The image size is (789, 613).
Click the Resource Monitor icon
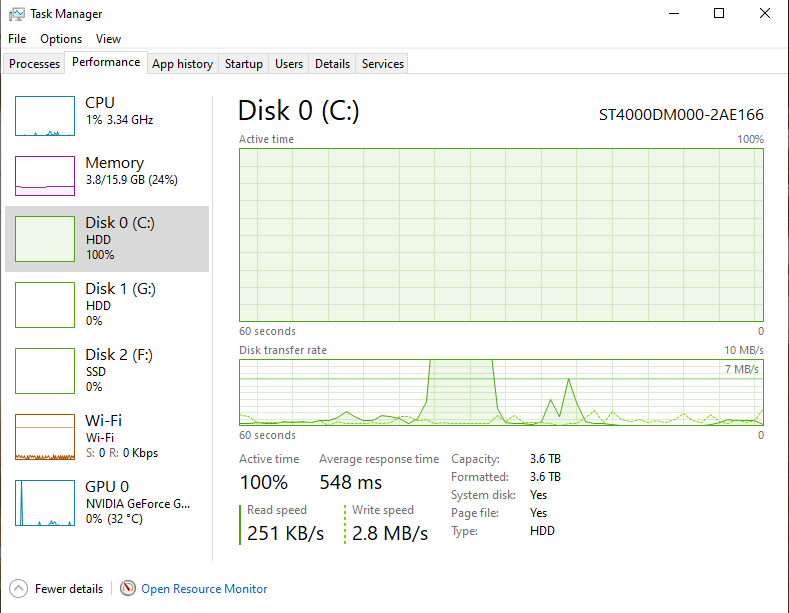(128, 589)
